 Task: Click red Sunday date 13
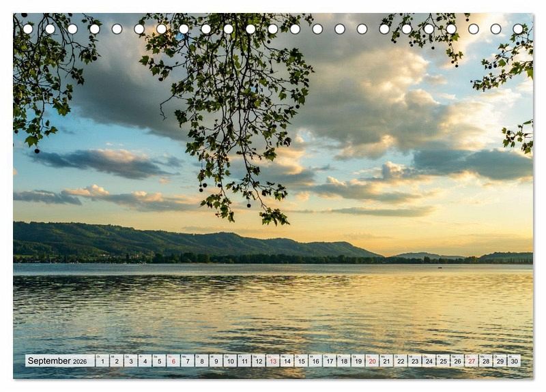(x=272, y=361)
